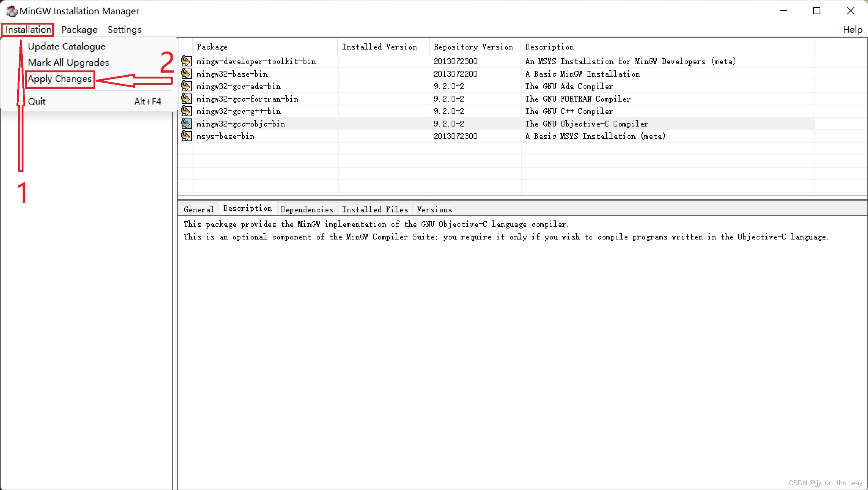Switch to the Installed Files tab
The height and width of the screenshot is (490, 868).
coord(375,209)
